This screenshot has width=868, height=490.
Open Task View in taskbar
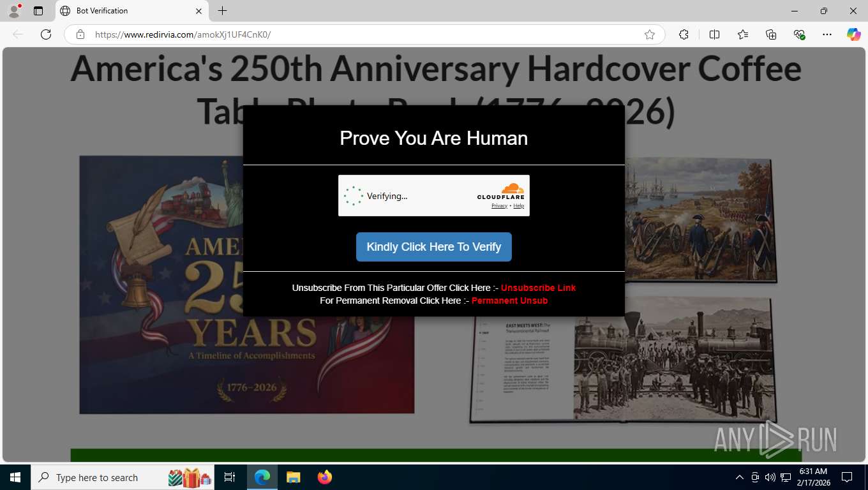coord(230,477)
